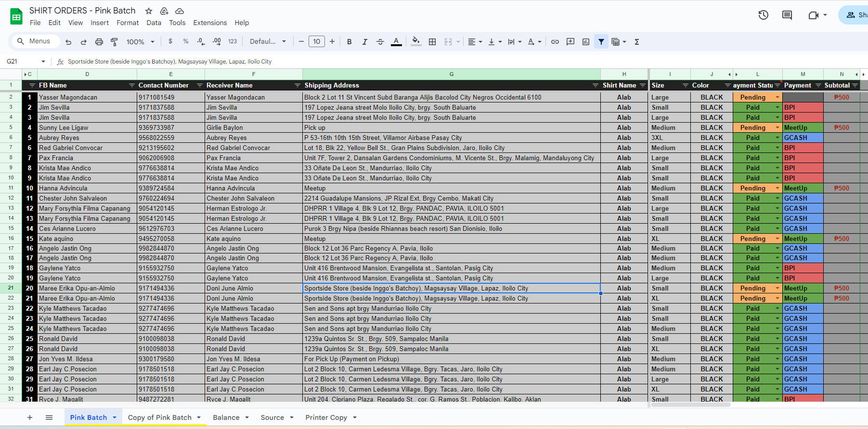Open Subtotal column filter button

(855, 86)
